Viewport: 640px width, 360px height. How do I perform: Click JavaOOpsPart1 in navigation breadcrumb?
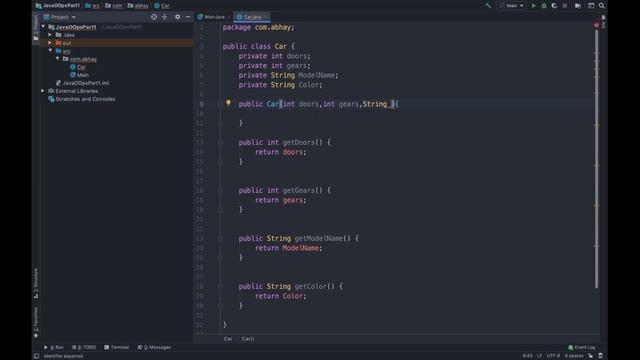point(58,6)
